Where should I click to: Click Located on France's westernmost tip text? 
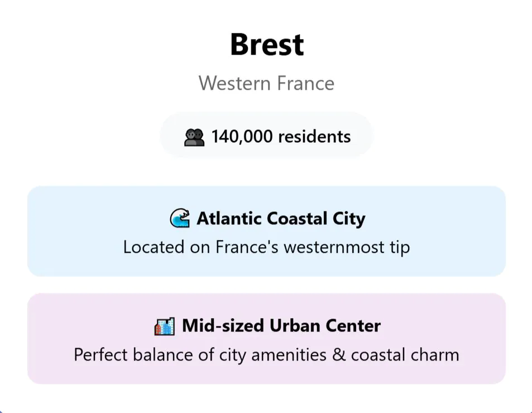(x=266, y=247)
